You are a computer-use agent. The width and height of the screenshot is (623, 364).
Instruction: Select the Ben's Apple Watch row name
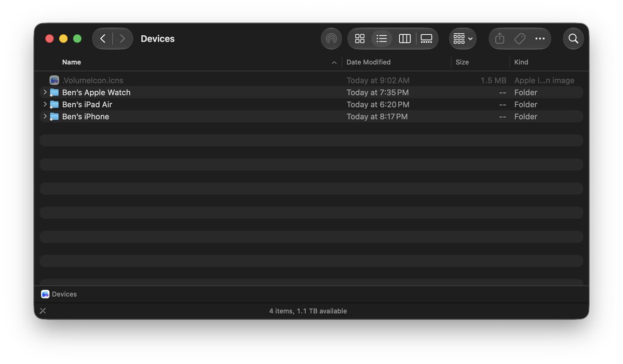[96, 92]
